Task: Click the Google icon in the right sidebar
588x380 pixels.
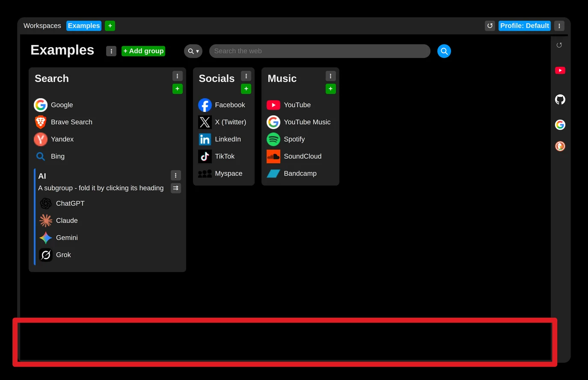Action: [560, 125]
